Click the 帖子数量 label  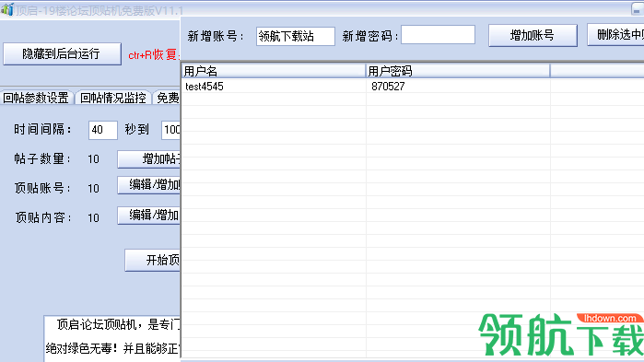[42, 158]
